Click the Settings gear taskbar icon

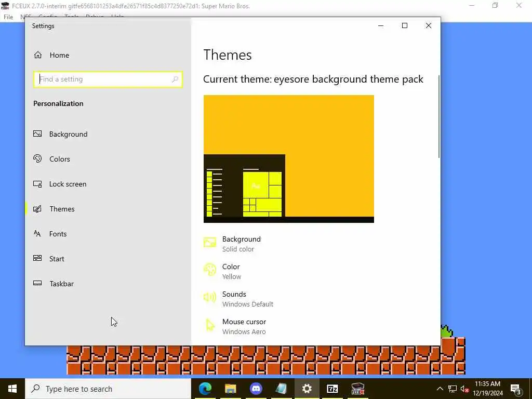(307, 389)
